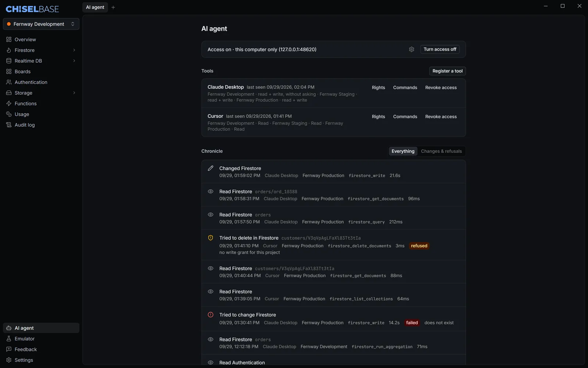Click the Feedback speech bubble icon
The height and width of the screenshot is (368, 588).
click(9, 349)
